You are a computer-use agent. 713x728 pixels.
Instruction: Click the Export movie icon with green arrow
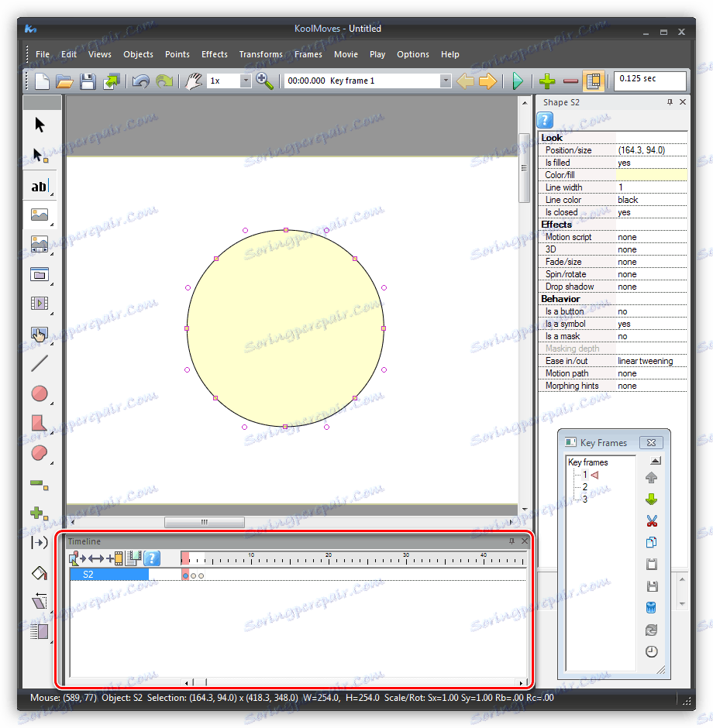click(x=112, y=81)
